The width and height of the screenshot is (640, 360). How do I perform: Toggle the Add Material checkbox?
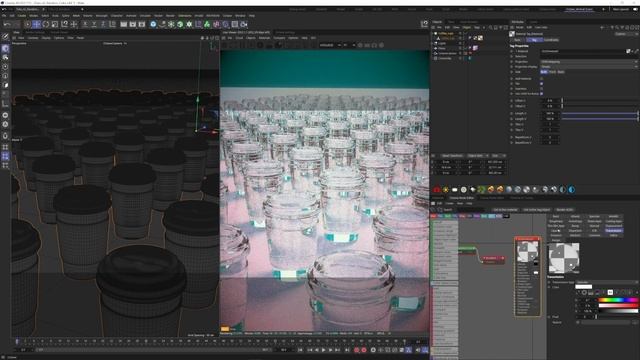pyautogui.click(x=542, y=79)
